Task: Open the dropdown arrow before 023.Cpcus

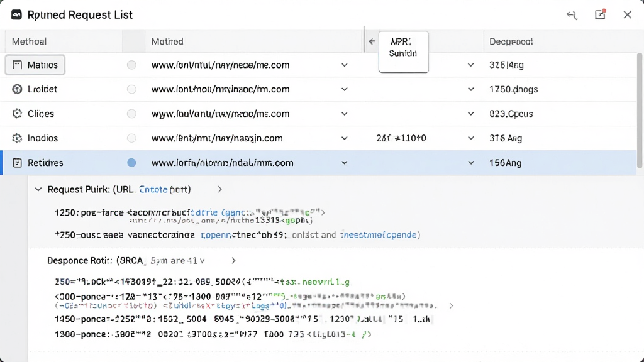Action: pos(471,114)
